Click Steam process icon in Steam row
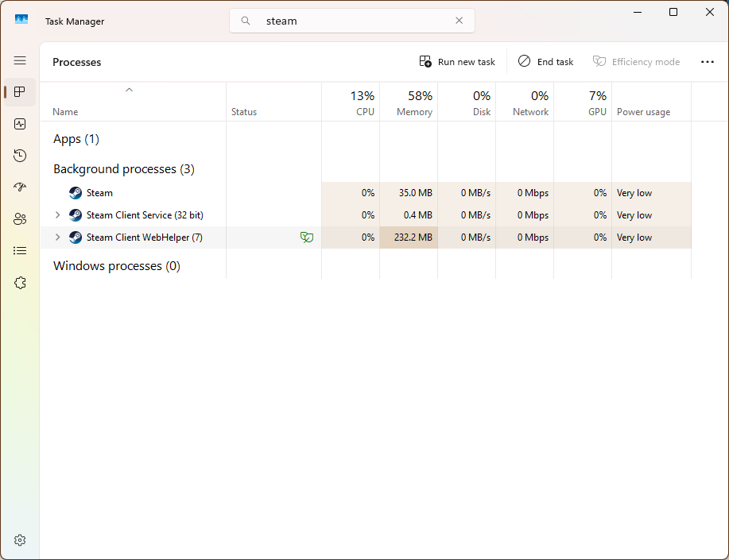The height and width of the screenshot is (560, 729). (x=76, y=193)
